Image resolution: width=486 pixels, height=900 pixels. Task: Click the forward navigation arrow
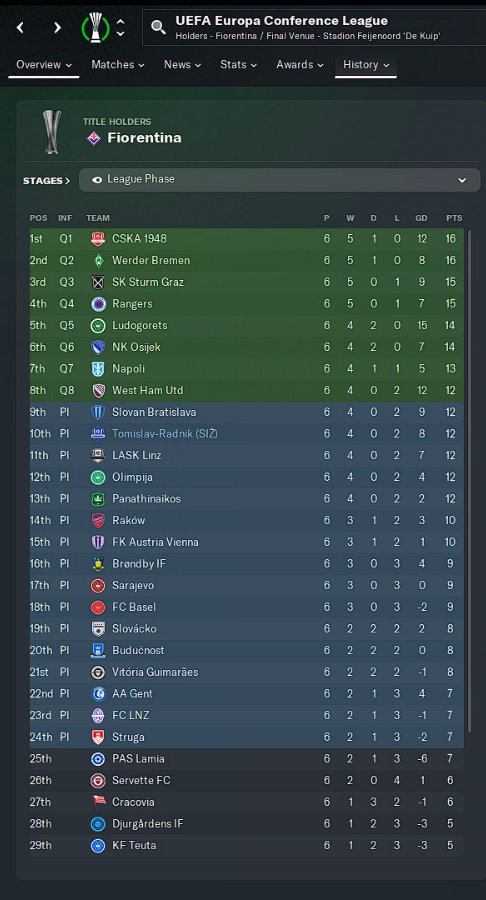pos(57,27)
